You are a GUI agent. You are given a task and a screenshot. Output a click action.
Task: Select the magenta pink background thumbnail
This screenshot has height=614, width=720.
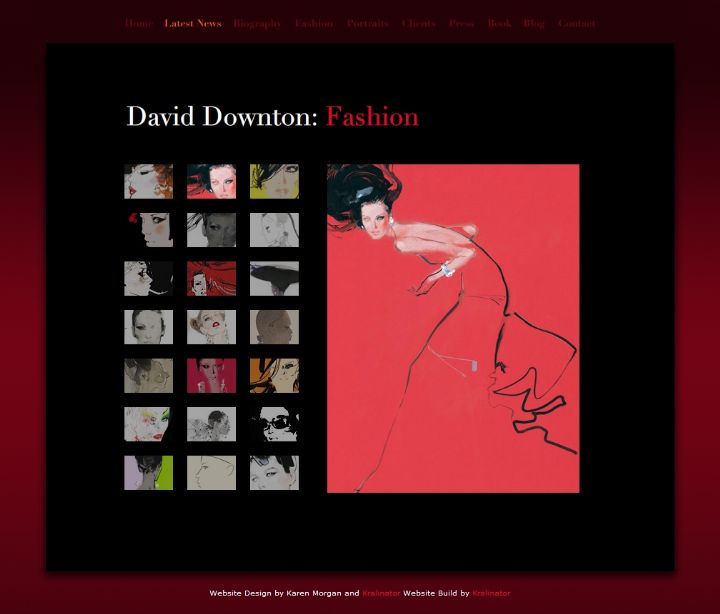pos(211,376)
